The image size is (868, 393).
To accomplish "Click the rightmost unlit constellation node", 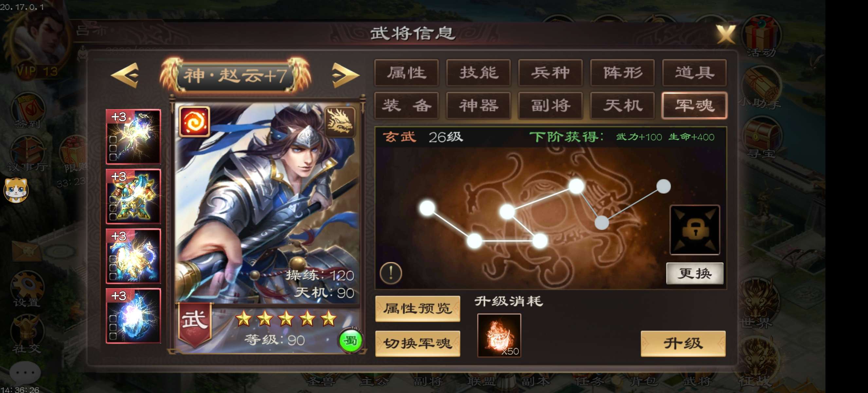I will [663, 186].
